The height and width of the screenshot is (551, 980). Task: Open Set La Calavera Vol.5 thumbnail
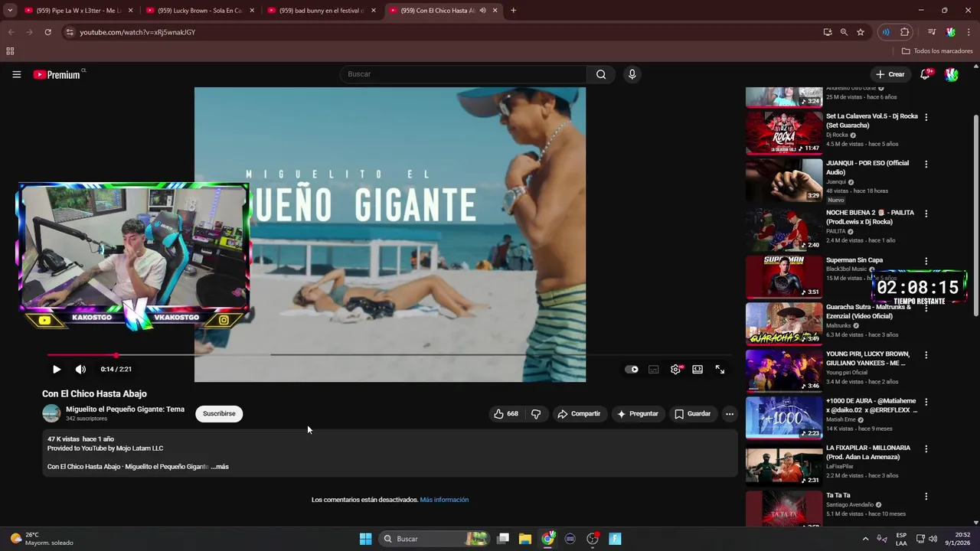(x=784, y=133)
